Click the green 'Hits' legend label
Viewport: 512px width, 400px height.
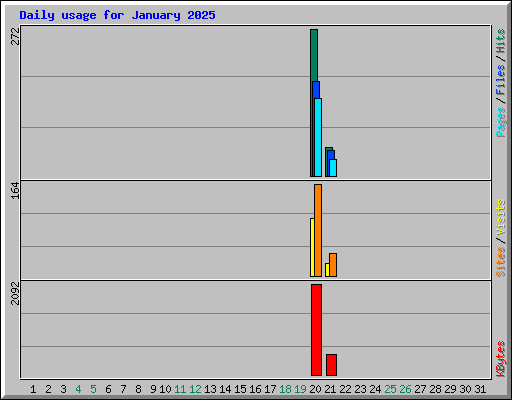coord(500,41)
